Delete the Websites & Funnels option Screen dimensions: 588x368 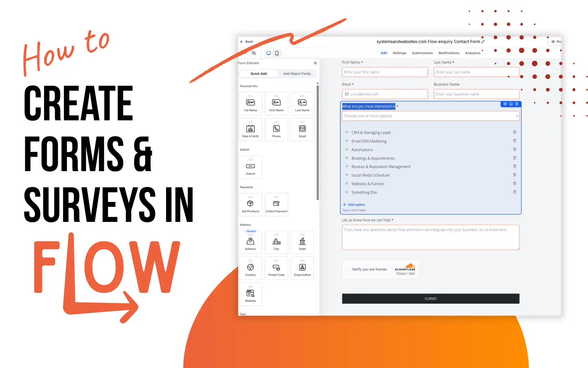pyautogui.click(x=514, y=183)
